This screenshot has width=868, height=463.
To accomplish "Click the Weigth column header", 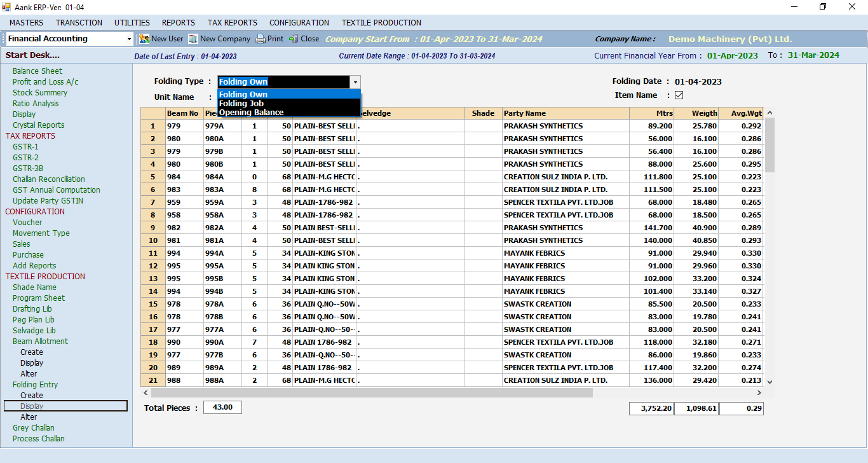I will pos(696,113).
